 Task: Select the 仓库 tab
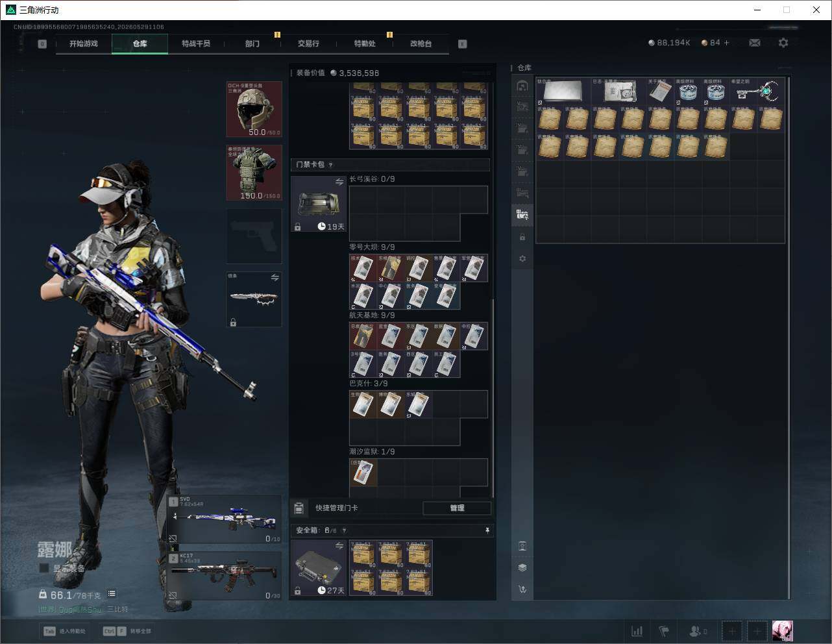[140, 43]
